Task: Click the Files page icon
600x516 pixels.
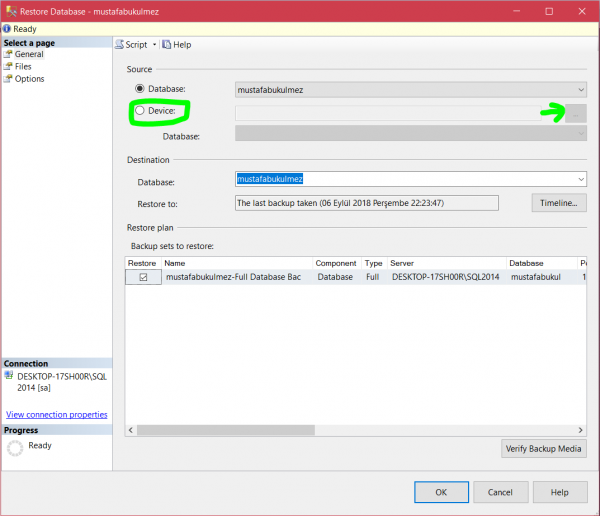Action: (8, 67)
